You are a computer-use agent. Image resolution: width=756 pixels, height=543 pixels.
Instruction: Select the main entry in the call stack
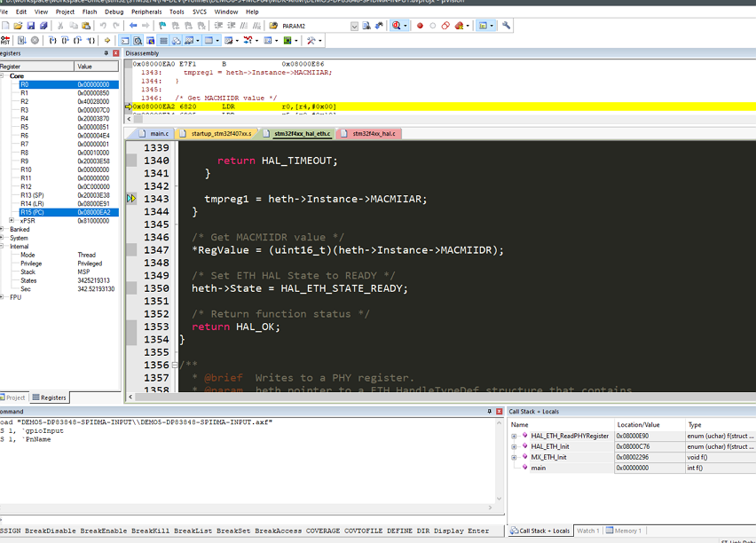[538, 468]
